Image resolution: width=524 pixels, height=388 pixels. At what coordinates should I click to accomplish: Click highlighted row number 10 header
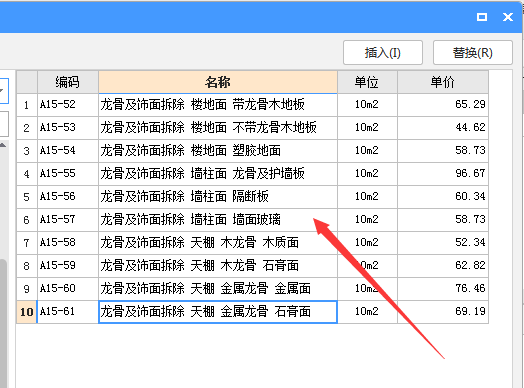coord(27,312)
